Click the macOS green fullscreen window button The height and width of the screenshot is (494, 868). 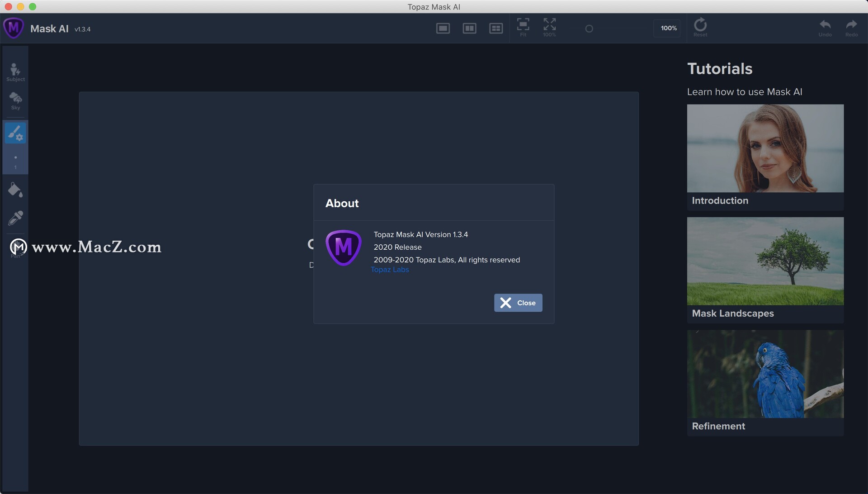click(x=33, y=6)
